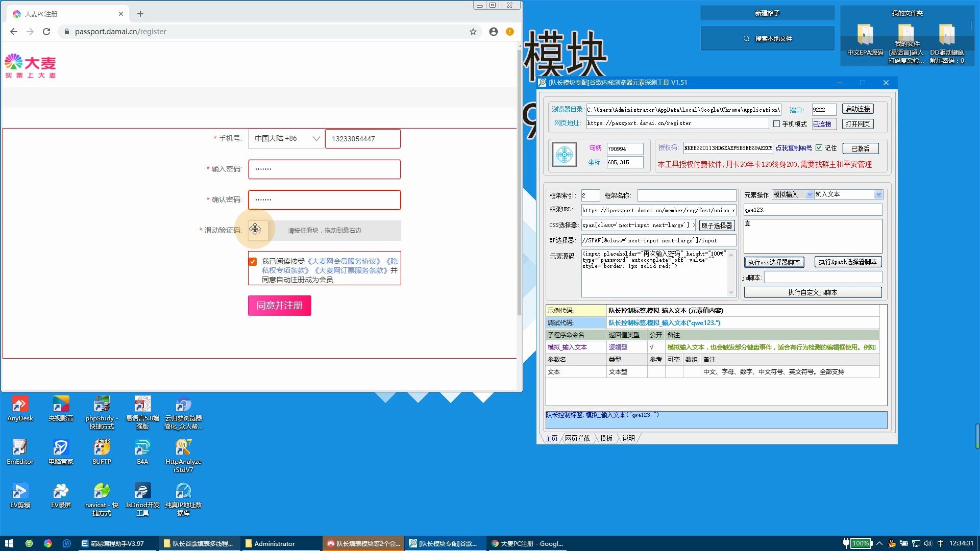
Task: Uncheck the member agreement checkbox
Action: [253, 262]
